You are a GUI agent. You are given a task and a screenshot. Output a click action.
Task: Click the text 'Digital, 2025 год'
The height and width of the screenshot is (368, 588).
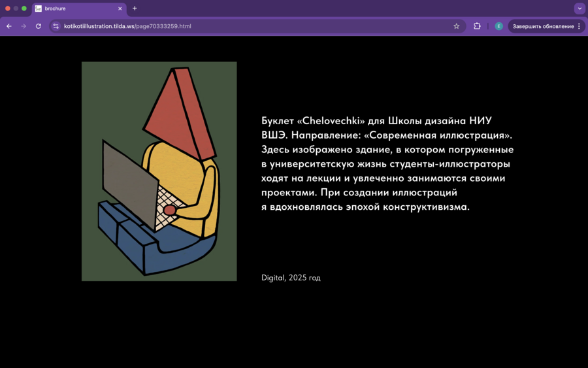coord(291,278)
